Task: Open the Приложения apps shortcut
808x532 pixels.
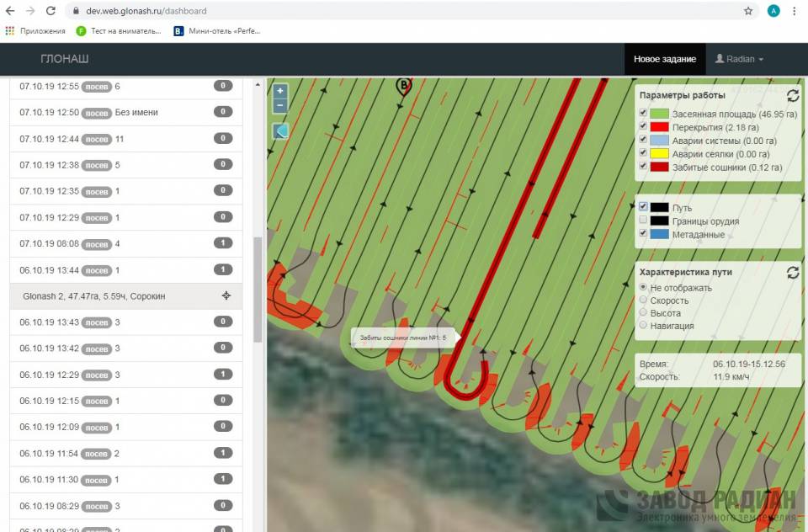Action: coord(35,31)
